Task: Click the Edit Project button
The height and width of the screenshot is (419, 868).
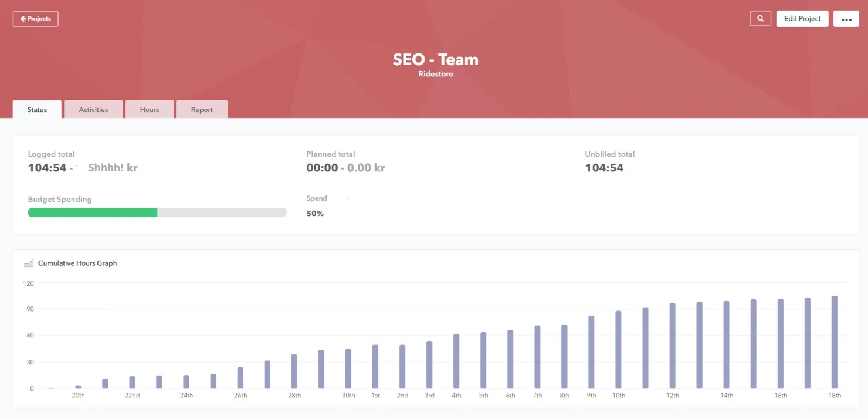Action: pyautogui.click(x=802, y=18)
